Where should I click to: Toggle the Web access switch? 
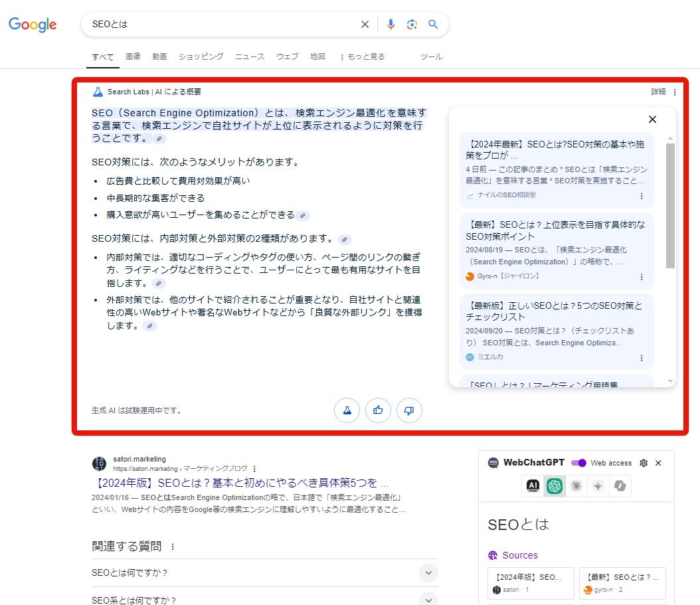coord(578,463)
